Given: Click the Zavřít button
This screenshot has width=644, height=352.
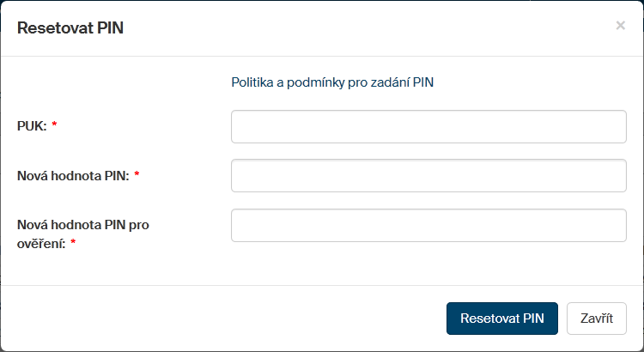Looking at the screenshot, I should coord(596,318).
